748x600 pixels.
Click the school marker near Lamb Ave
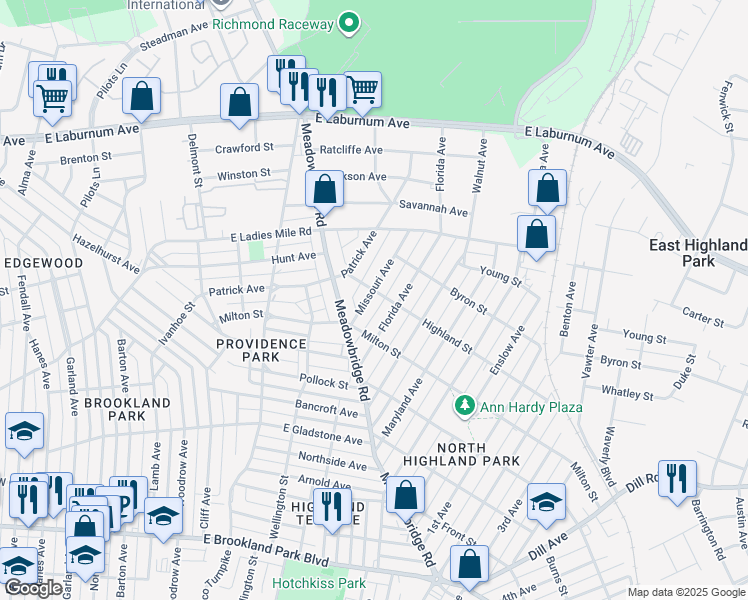[x=163, y=516]
